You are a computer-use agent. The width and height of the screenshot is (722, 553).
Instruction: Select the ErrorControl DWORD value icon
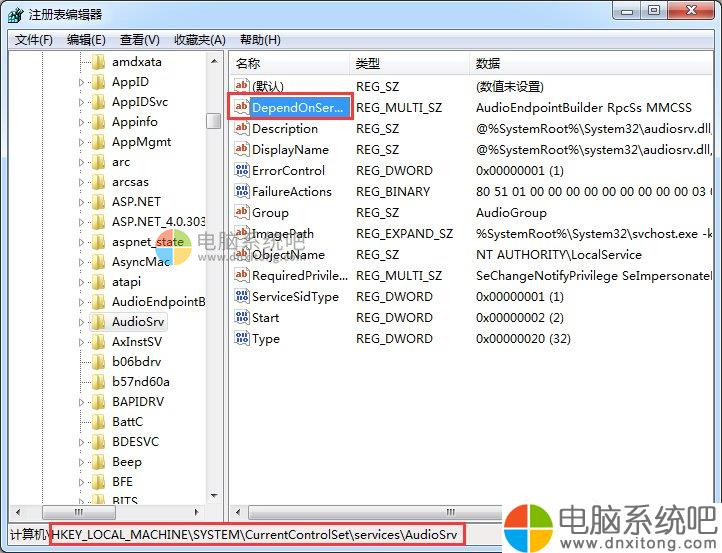click(x=241, y=171)
